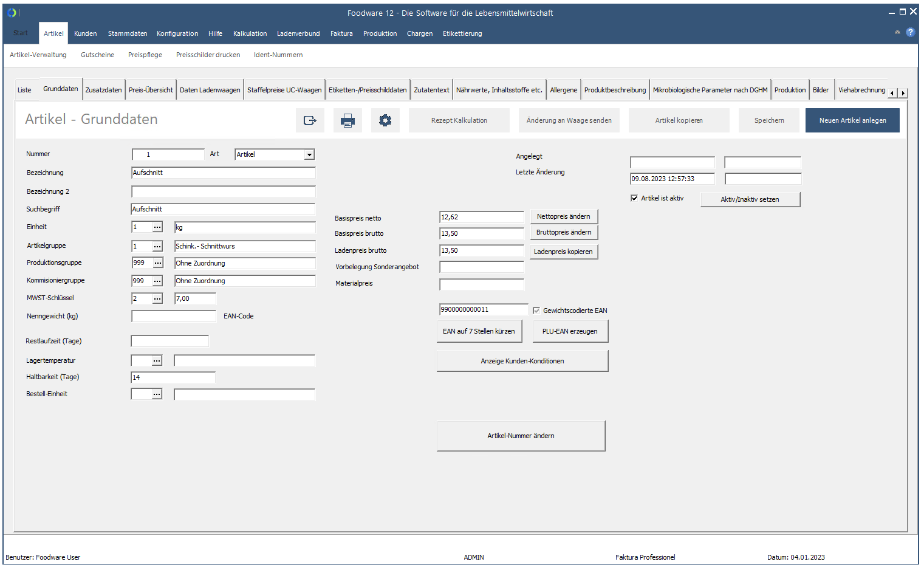Click the Speichern button
Screen dimensions: 924x570
point(769,120)
